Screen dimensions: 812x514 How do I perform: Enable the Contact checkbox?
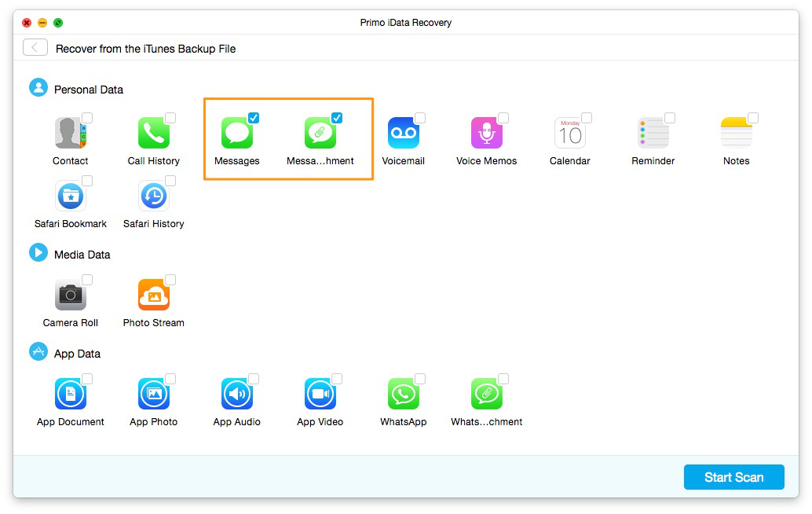(87, 118)
